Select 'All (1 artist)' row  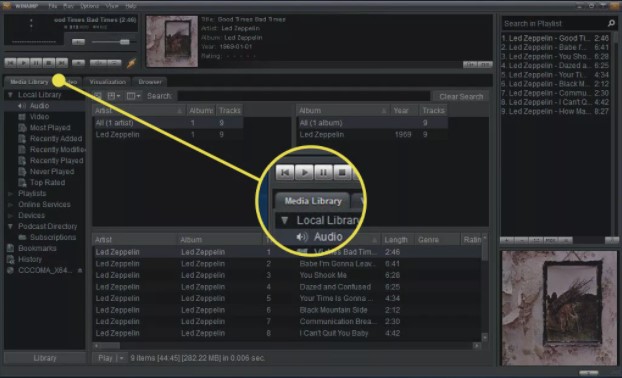168,123
